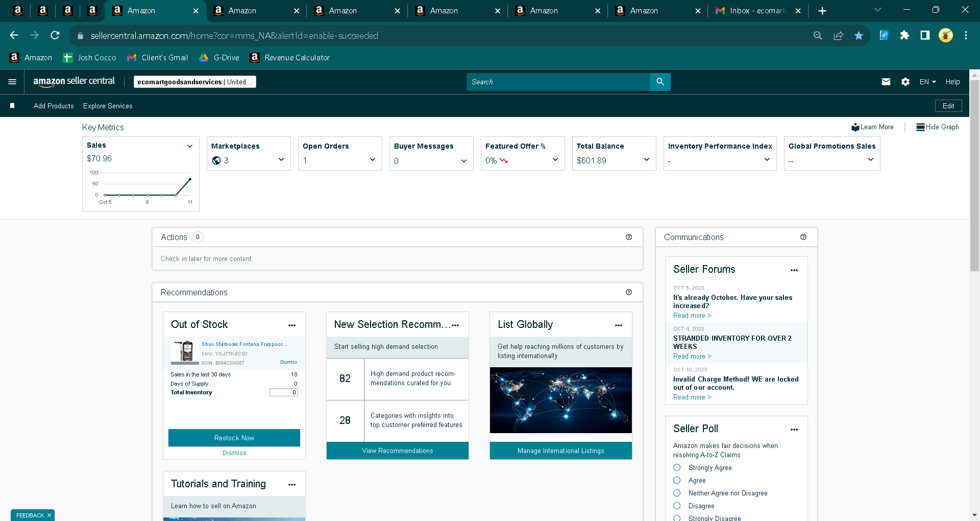Click the List Globally world map image
980x521 pixels.
pos(561,400)
